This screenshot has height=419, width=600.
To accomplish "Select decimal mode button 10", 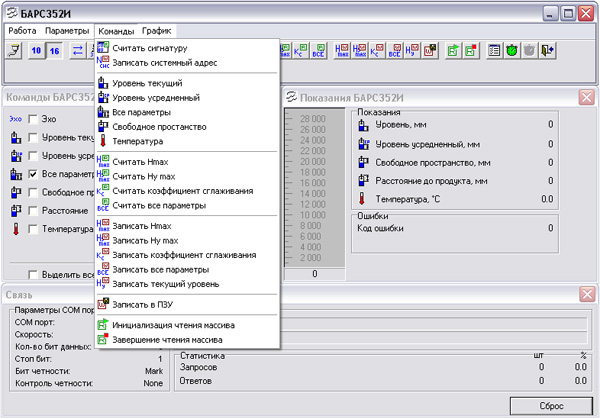I will click(36, 51).
